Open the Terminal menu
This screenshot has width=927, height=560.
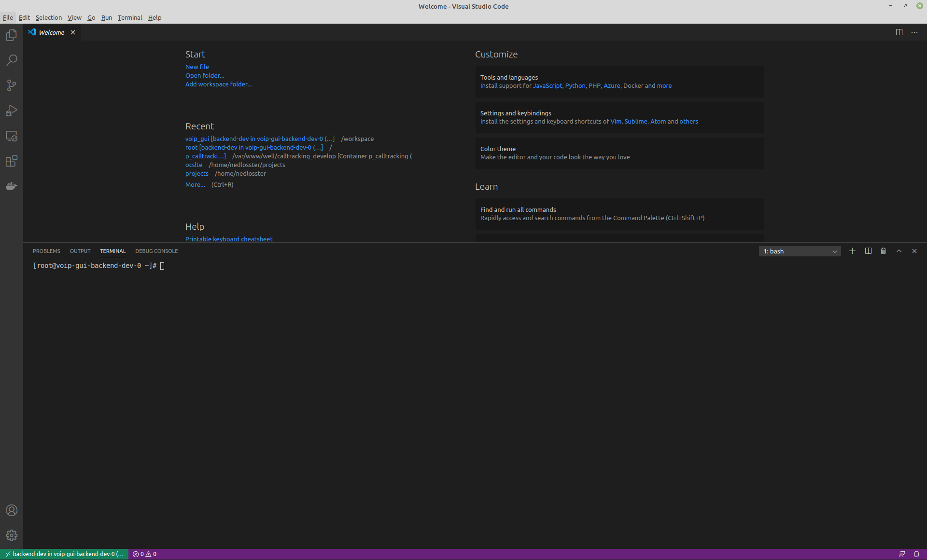click(129, 17)
